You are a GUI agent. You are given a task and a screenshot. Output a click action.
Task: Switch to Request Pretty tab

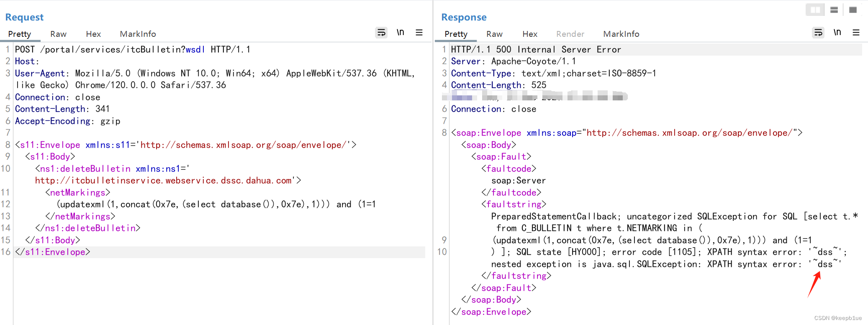(x=20, y=34)
